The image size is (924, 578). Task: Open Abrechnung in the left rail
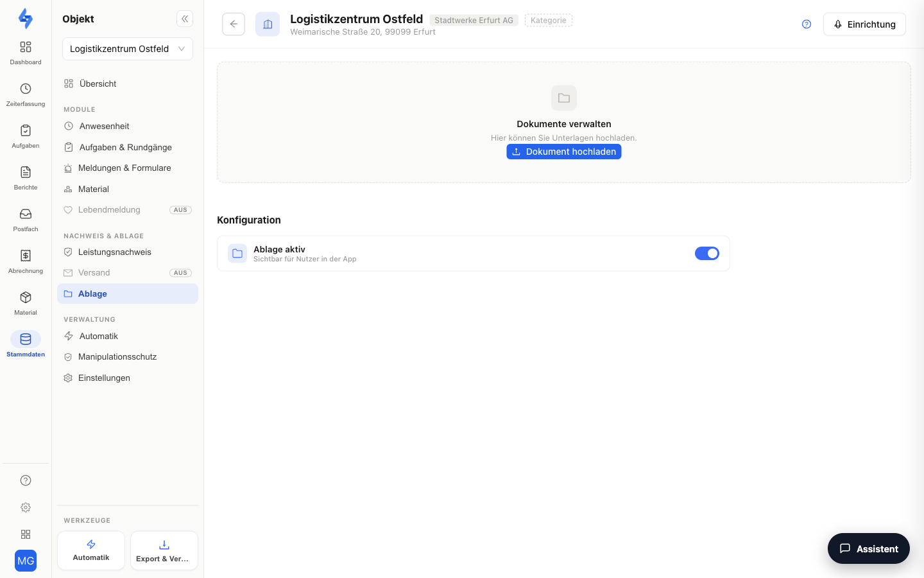(26, 261)
